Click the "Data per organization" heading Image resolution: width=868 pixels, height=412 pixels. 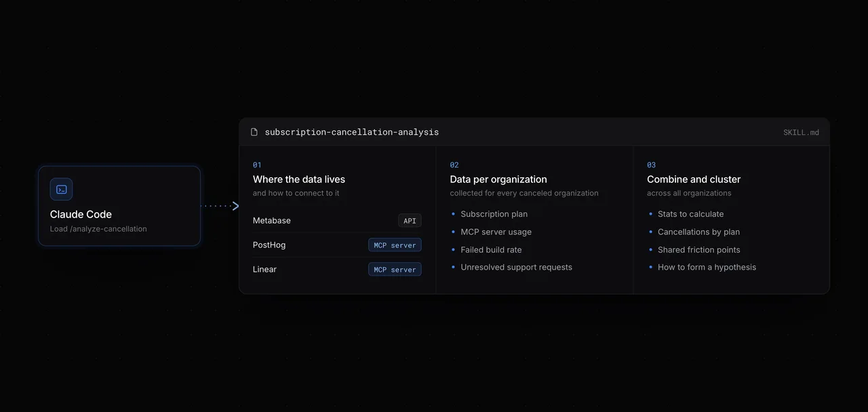(x=498, y=180)
